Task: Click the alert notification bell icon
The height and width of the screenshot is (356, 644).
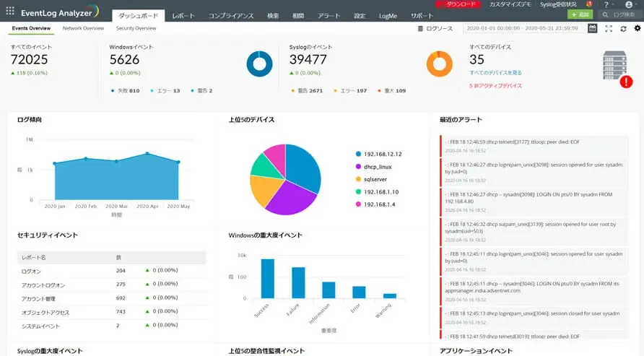Action: tap(589, 4)
